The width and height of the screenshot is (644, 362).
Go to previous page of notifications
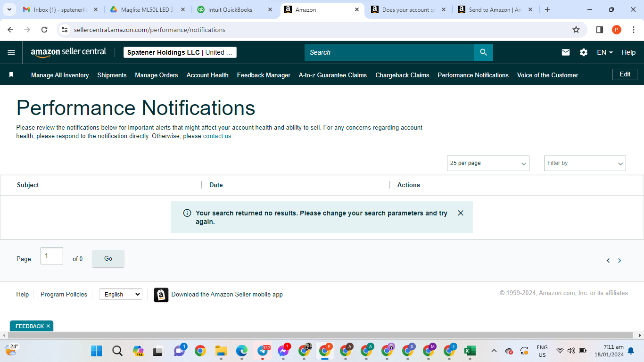pos(608,261)
